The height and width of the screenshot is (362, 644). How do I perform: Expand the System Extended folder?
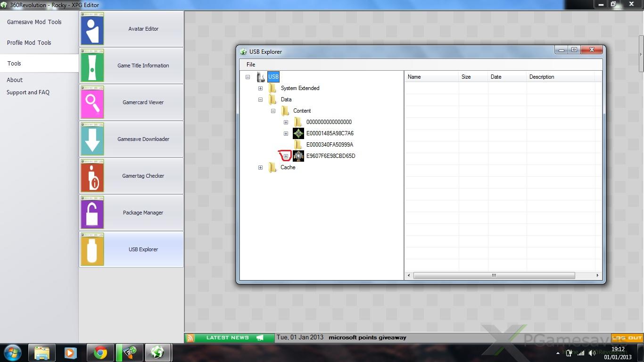[x=260, y=88]
